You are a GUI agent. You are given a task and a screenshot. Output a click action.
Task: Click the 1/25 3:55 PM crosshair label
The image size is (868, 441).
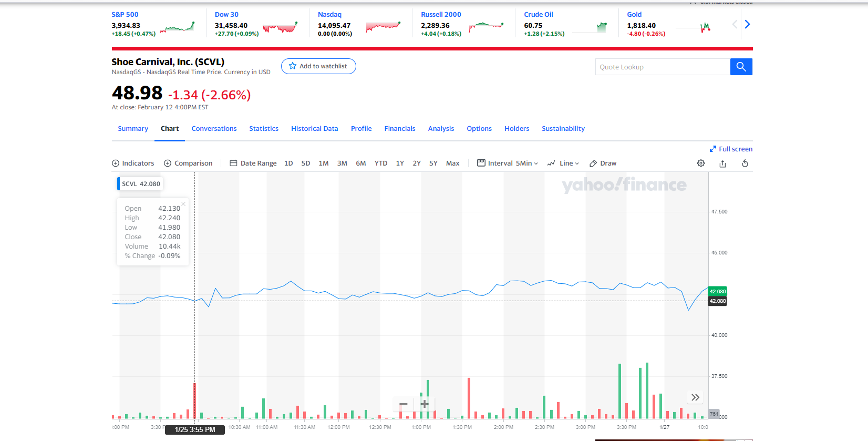coord(195,430)
